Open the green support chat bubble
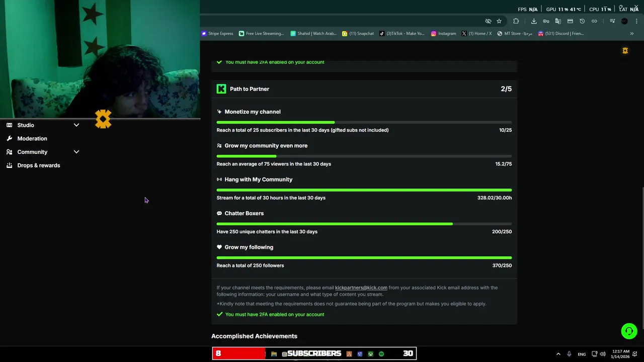Image resolution: width=644 pixels, height=362 pixels. click(x=629, y=331)
